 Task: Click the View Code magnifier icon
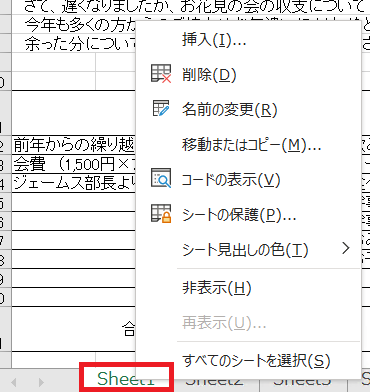pos(161,178)
